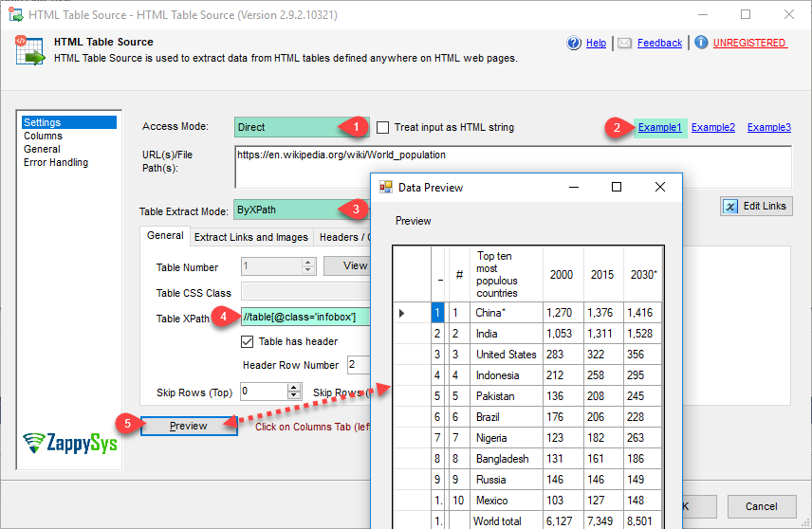The image size is (812, 529).
Task: Select Settings in left panel
Action: click(x=69, y=122)
